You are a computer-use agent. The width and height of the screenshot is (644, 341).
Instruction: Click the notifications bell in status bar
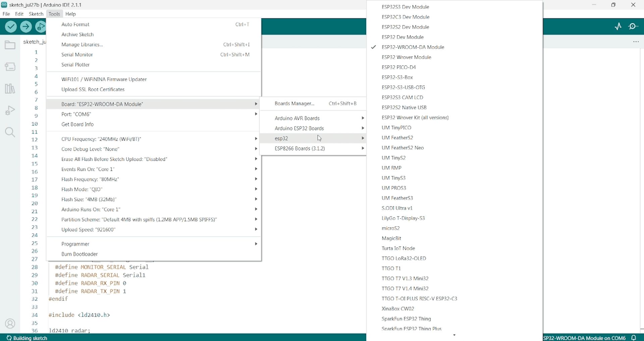pos(634,338)
